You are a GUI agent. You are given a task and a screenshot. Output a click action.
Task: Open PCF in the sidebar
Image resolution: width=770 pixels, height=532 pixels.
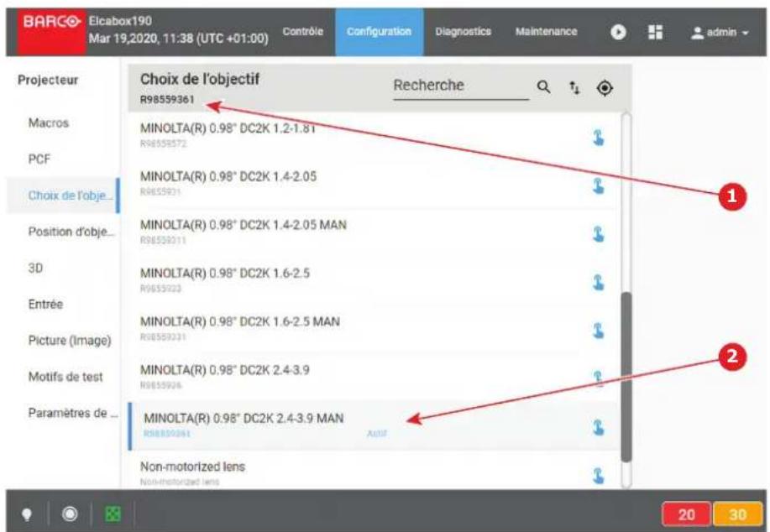39,159
